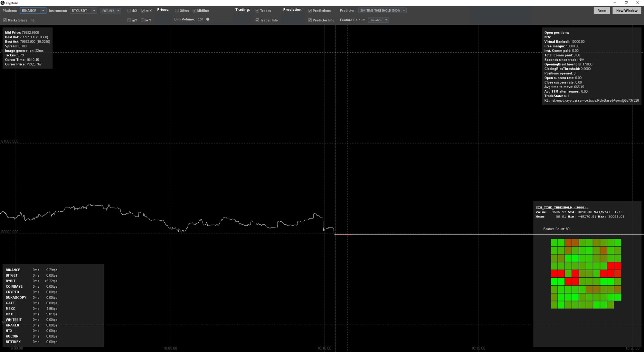Toggle the Predictor Info checkbox

310,20
